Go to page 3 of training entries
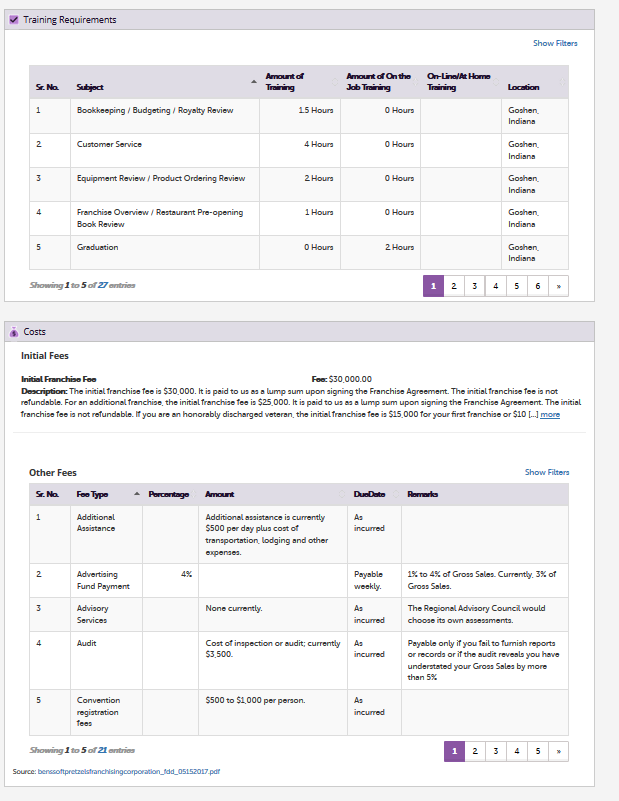Image resolution: width=619 pixels, height=801 pixels. [x=474, y=286]
